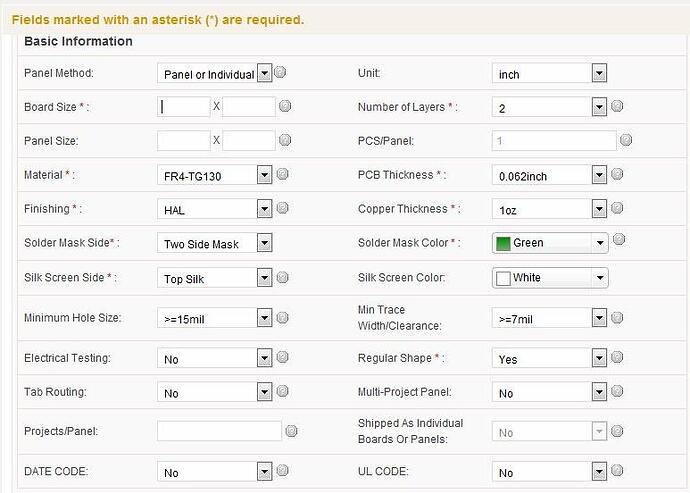Click help icon next to PCB Thickness

[x=617, y=174]
